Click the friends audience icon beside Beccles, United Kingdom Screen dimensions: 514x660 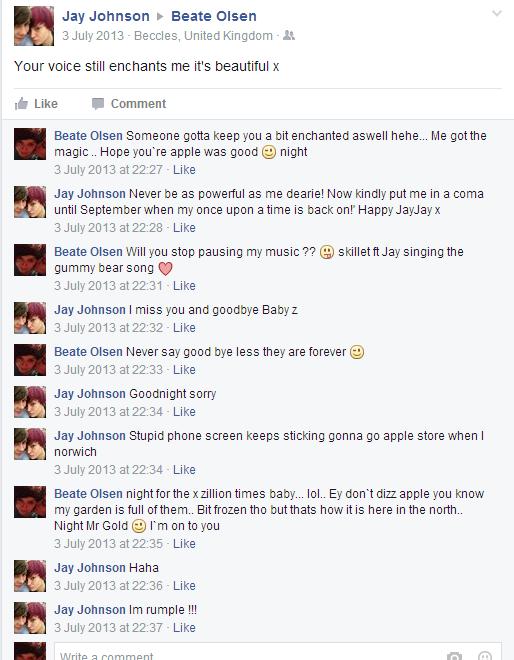tap(288, 35)
